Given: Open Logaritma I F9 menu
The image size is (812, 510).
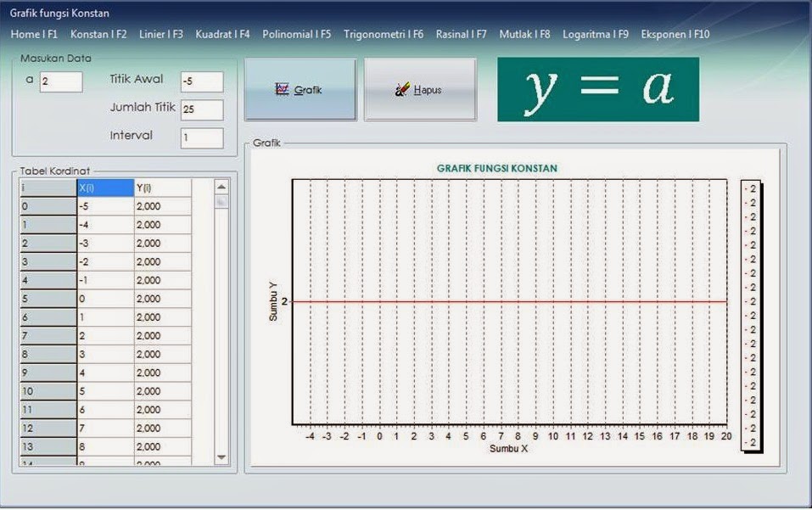Looking at the screenshot, I should pos(596,34).
